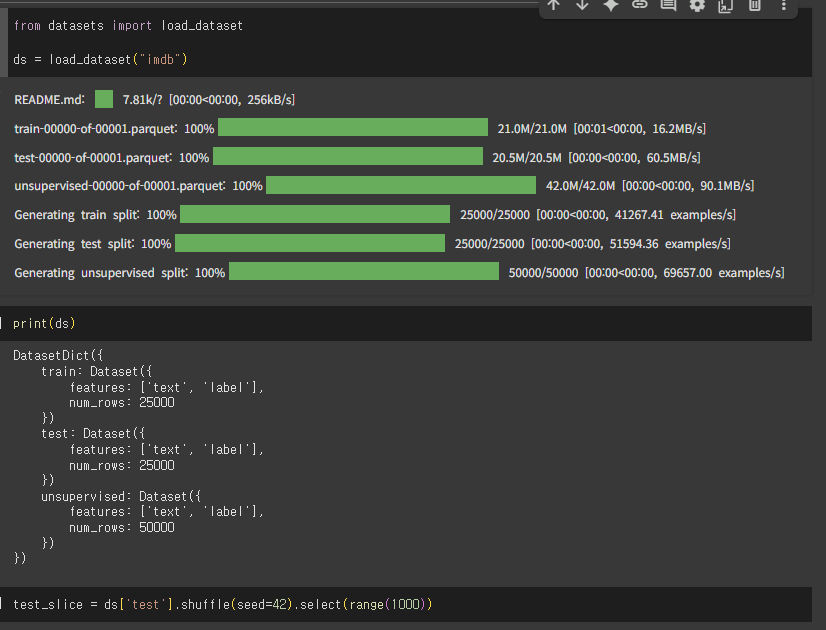The height and width of the screenshot is (630, 826).
Task: Focus the test_slice shuffle code cell
Action: click(x=406, y=604)
